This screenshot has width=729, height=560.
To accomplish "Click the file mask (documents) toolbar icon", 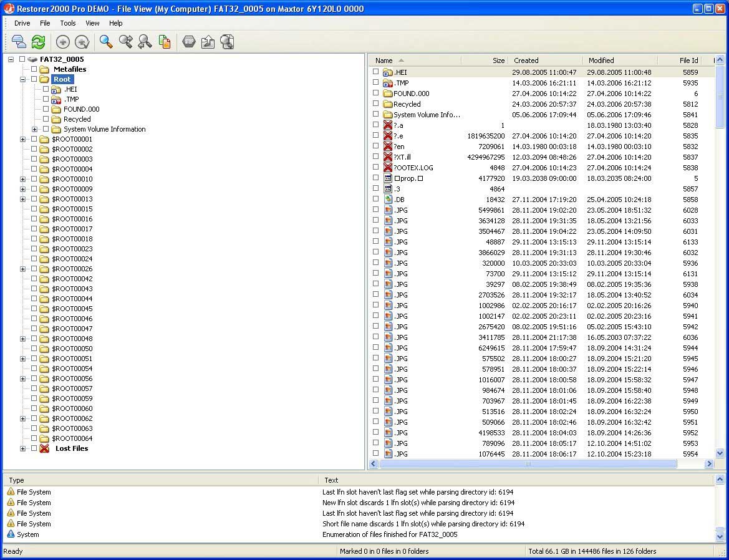I will [165, 42].
